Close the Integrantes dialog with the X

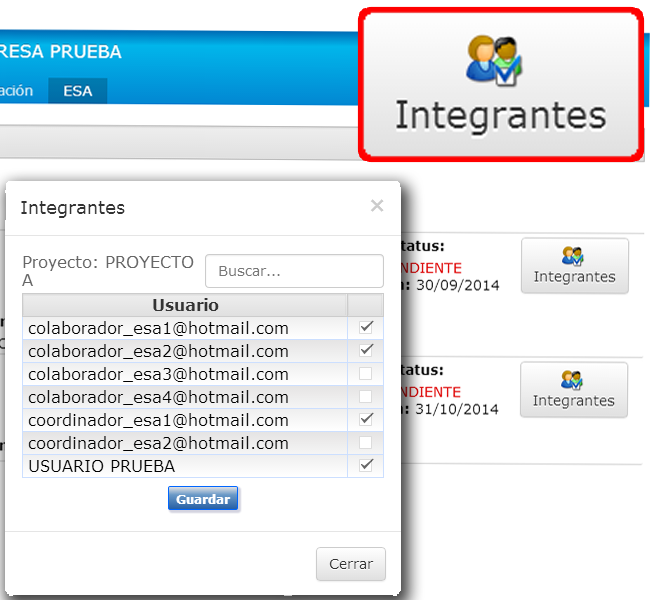click(377, 206)
